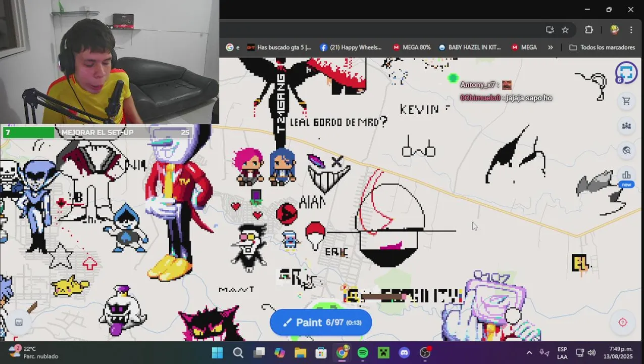
Task: Open Minecraft from the taskbar
Action: 383,353
